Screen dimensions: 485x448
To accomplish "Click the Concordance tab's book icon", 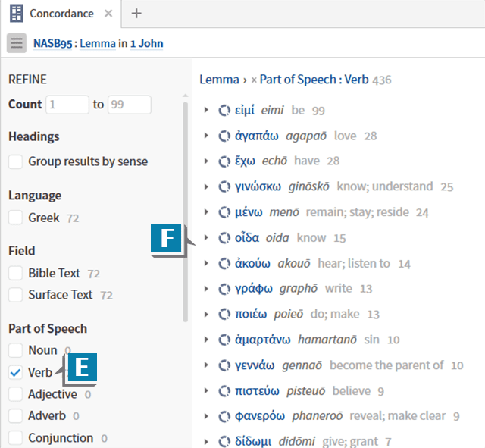I will point(17,14).
